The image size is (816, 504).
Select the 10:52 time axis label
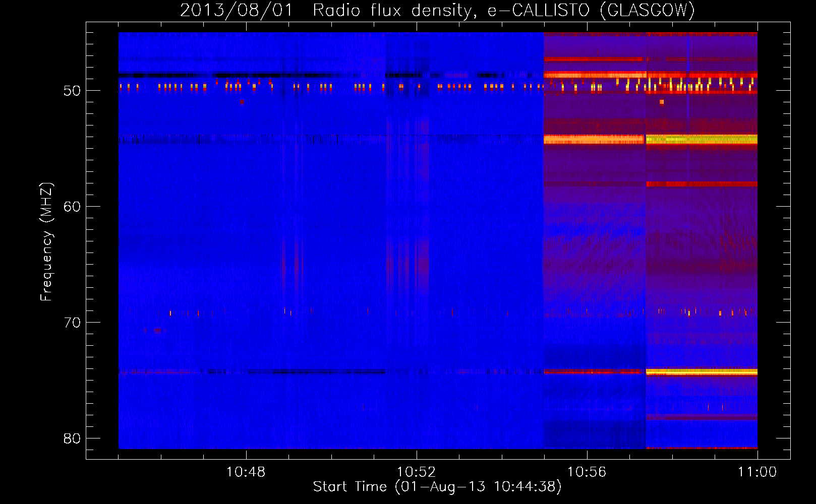click(x=416, y=472)
